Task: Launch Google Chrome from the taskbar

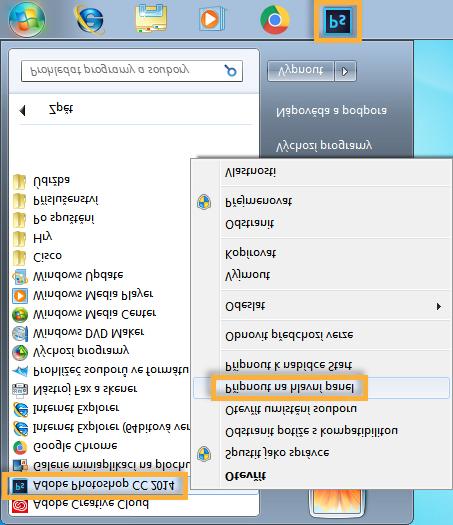Action: coord(275,19)
